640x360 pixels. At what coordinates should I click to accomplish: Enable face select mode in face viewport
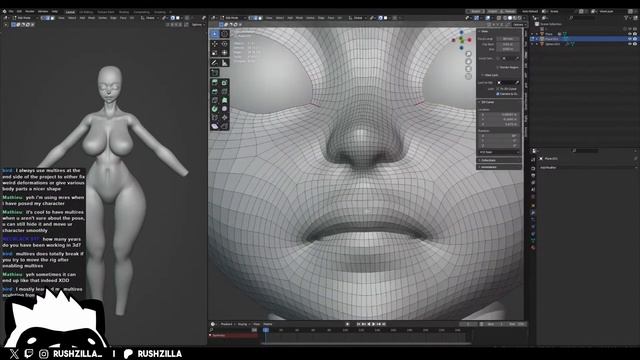(x=260, y=18)
